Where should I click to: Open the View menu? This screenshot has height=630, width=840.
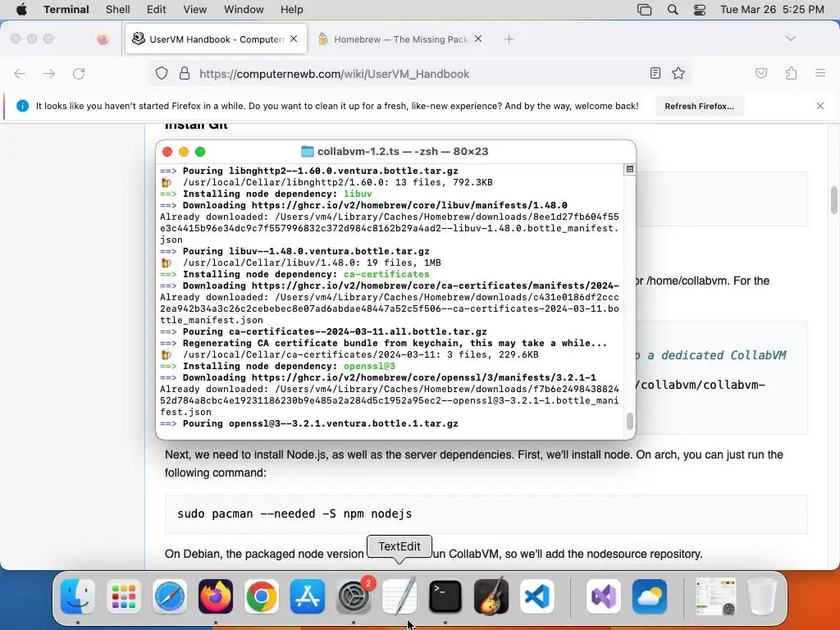tap(195, 9)
